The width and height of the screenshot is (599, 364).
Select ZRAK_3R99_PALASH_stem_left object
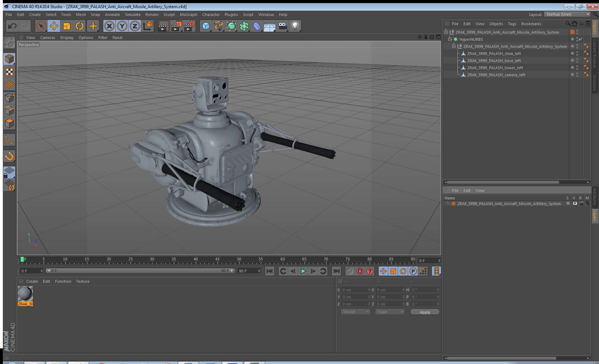coord(494,54)
